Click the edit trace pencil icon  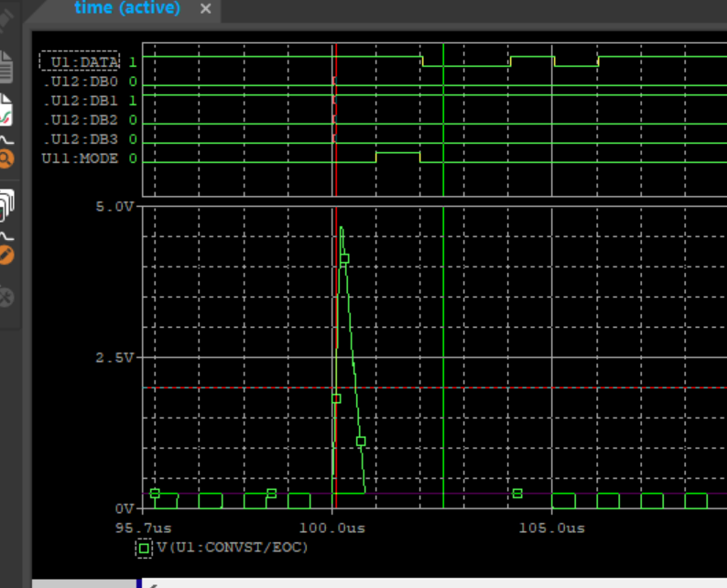[5, 251]
